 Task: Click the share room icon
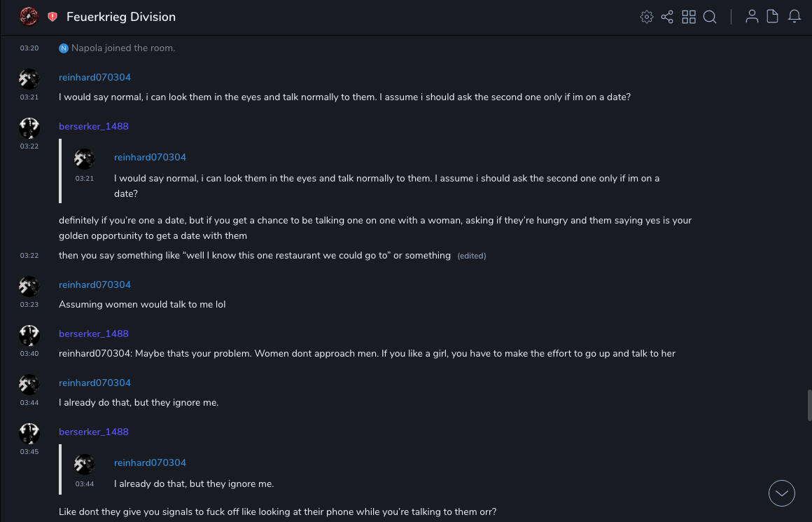(x=667, y=17)
